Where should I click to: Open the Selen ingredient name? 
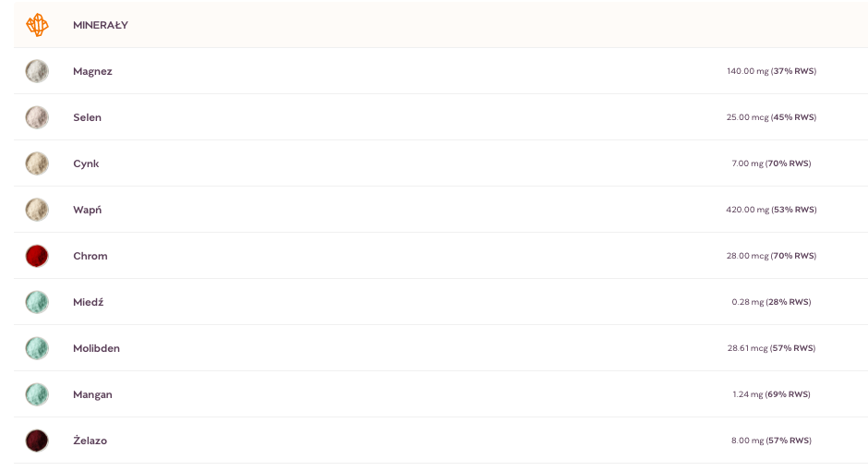[x=87, y=117]
